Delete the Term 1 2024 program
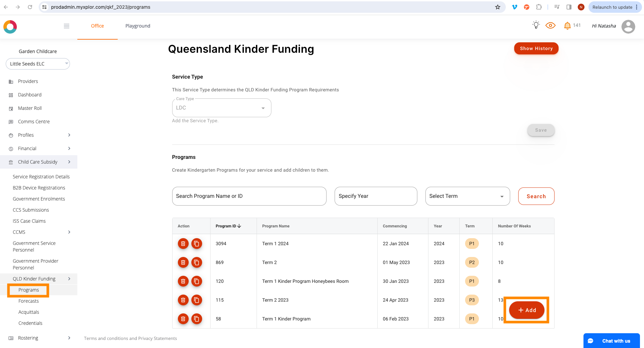644x348 pixels. coord(183,244)
